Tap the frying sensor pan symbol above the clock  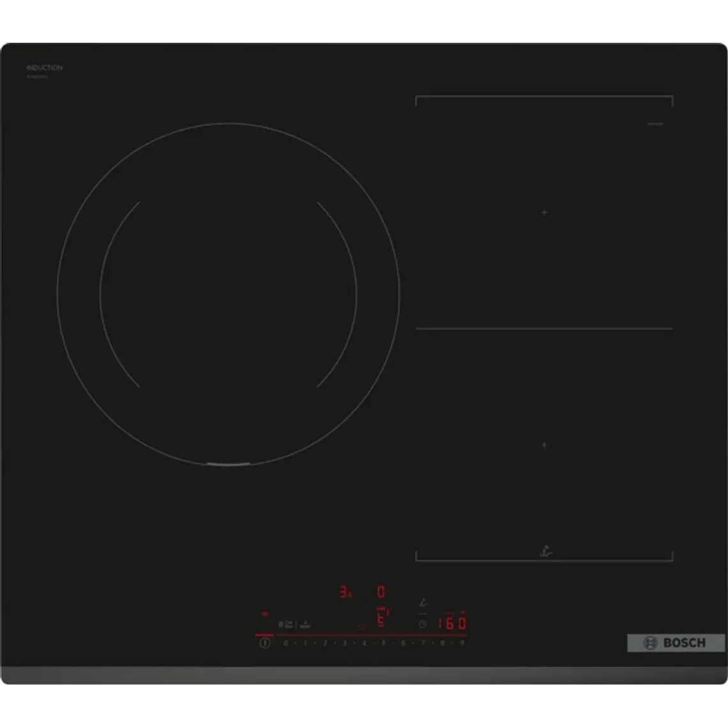click(x=423, y=603)
